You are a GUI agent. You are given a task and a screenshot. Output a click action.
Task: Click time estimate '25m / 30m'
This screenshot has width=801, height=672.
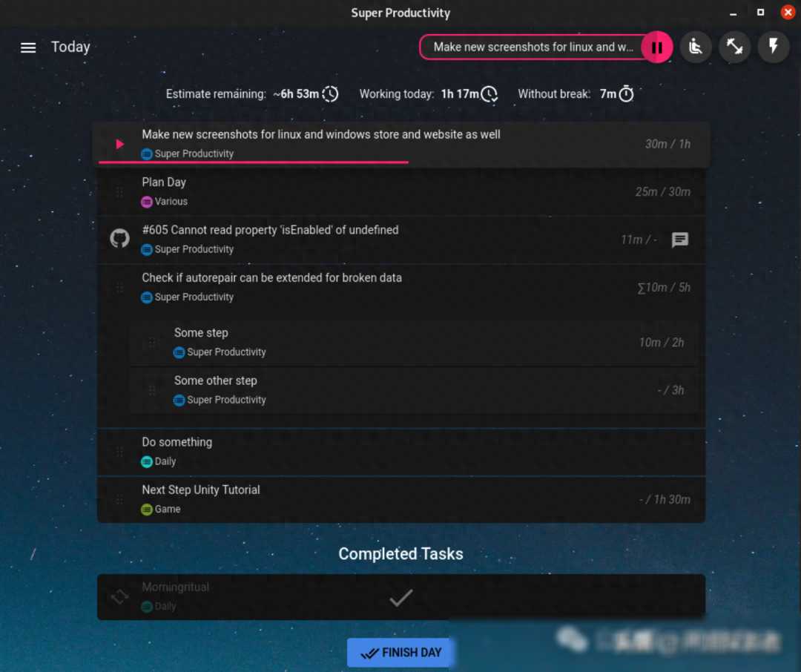tap(662, 192)
